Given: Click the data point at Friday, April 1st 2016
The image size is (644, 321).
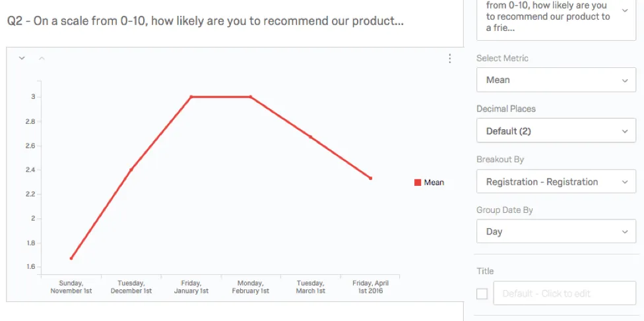Looking at the screenshot, I should pyautogui.click(x=370, y=178).
